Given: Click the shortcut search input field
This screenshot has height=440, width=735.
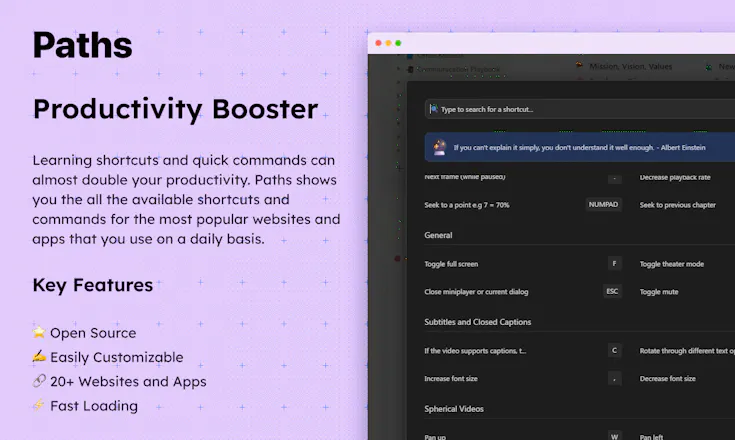Looking at the screenshot, I should coord(580,109).
